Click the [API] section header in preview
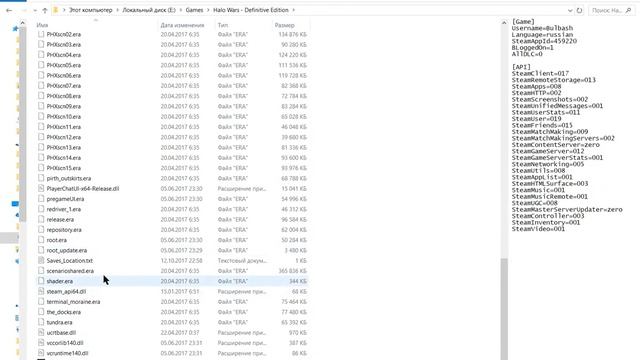The height and width of the screenshot is (360, 640). click(x=521, y=67)
